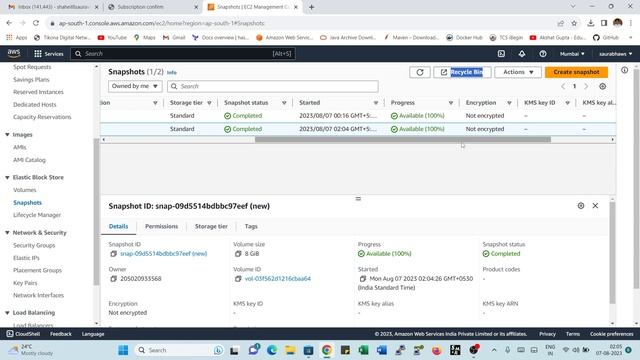Viewport: 640px width, 360px height.
Task: Switch to the Tags tab
Action: 251,226
